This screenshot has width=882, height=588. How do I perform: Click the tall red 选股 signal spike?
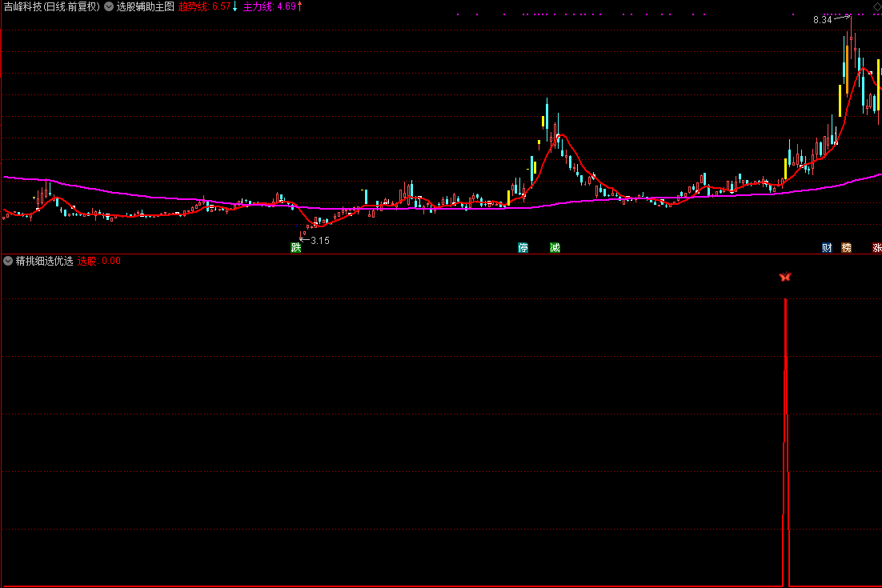click(x=786, y=440)
